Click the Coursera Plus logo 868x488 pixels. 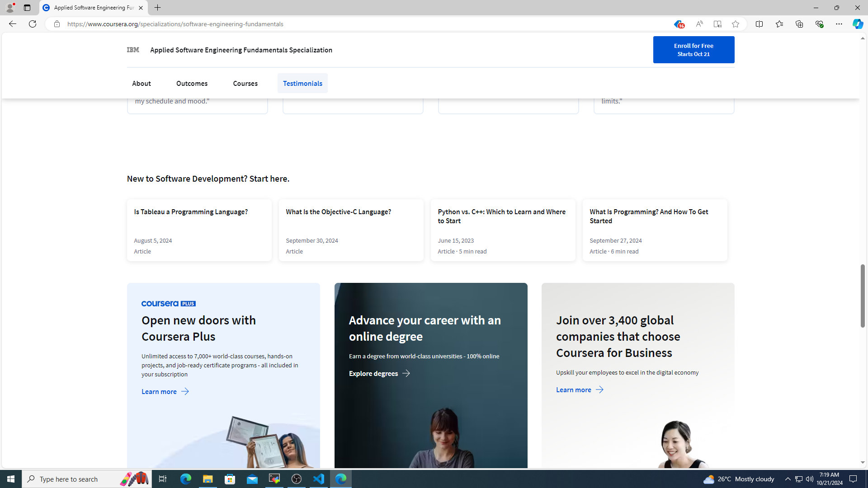[x=169, y=304]
